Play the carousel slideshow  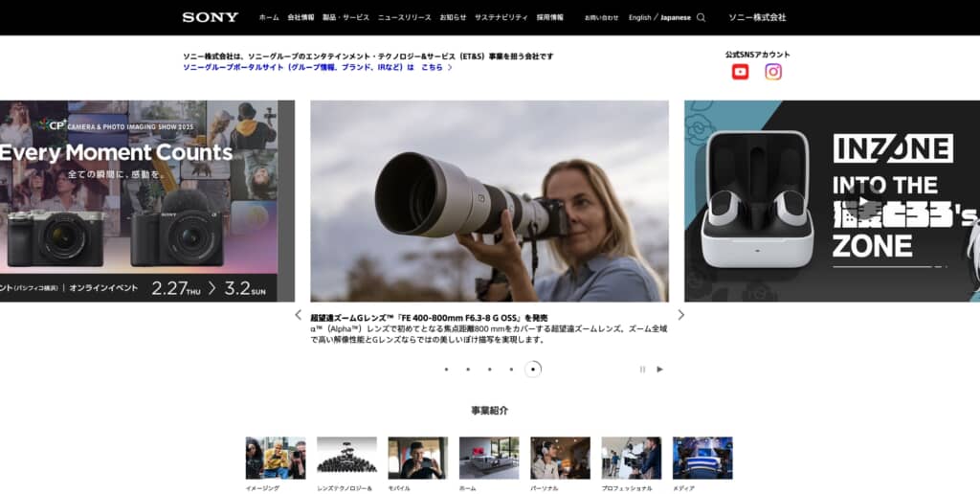point(659,370)
